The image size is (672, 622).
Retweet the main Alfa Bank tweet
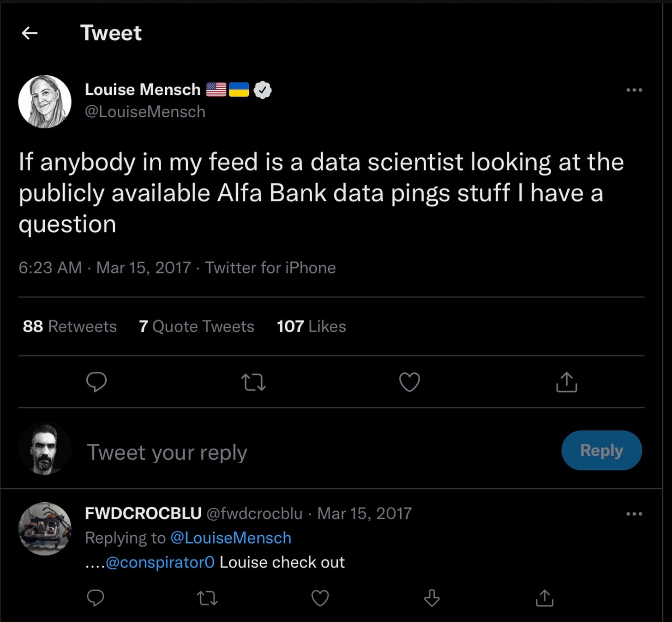(x=253, y=382)
